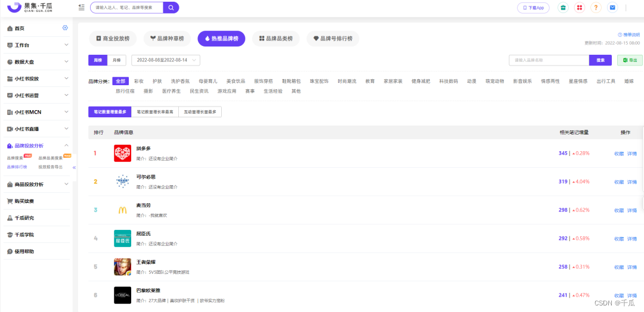Viewport: 644px width, 312px height.
Task: Open 投放报告导出 submenu item
Action: pos(51,167)
